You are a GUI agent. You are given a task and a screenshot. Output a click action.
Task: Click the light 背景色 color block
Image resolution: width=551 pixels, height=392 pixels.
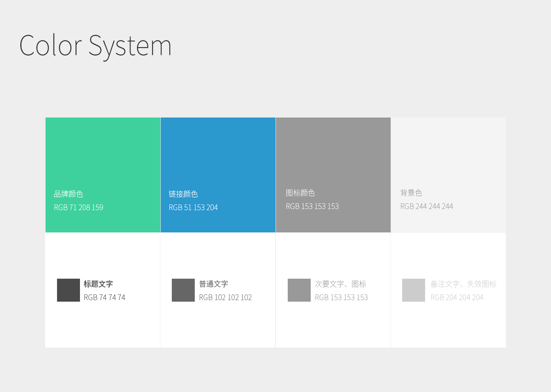coord(448,175)
